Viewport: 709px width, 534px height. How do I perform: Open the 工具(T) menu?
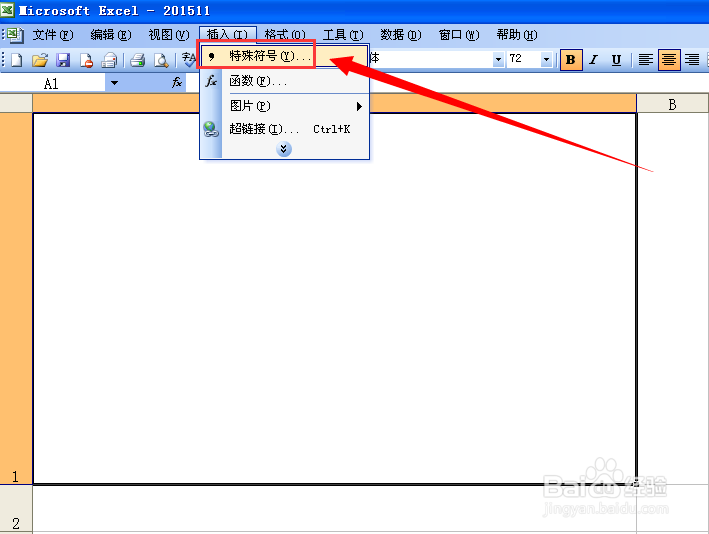[x=343, y=35]
